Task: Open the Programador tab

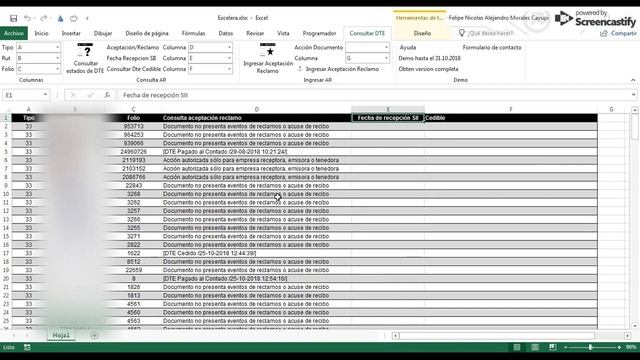Action: pos(319,33)
